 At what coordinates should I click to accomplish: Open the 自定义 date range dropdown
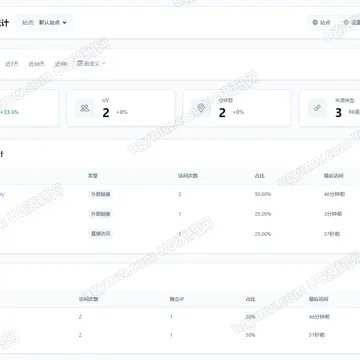click(91, 63)
